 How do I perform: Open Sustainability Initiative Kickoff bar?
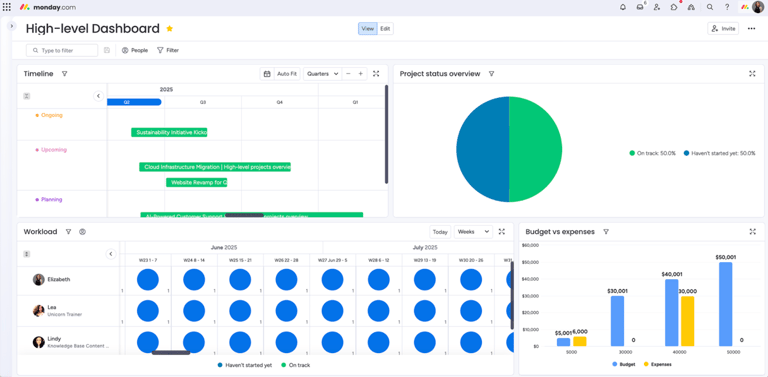coord(169,132)
